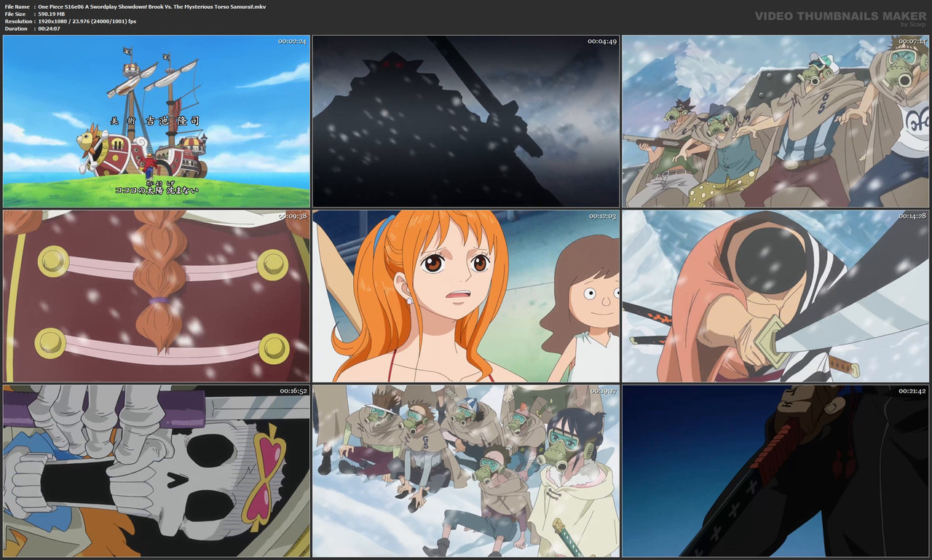Click the hooded samurai thumbnail at 00:14:28
This screenshot has width=932, height=560.
point(775,295)
